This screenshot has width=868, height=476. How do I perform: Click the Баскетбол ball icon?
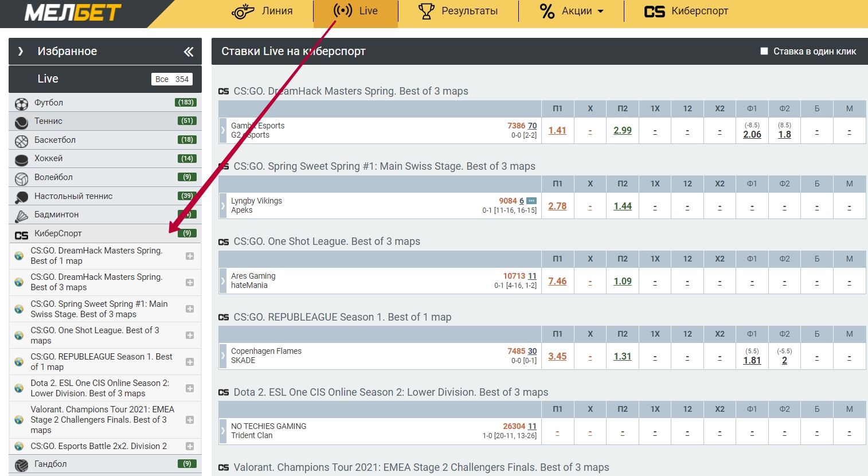[x=21, y=141]
